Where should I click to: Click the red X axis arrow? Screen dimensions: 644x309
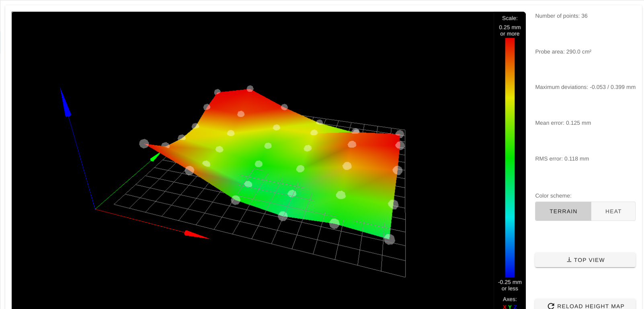tap(197, 235)
